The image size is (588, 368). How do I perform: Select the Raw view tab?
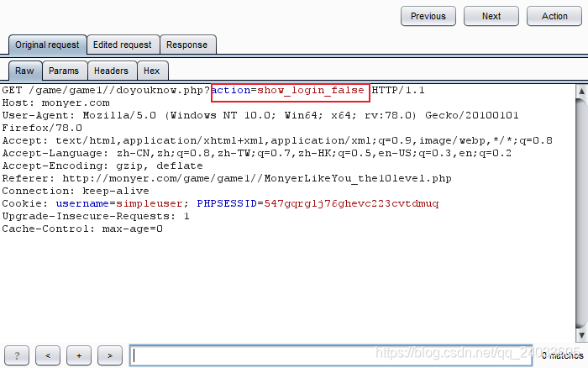24,71
